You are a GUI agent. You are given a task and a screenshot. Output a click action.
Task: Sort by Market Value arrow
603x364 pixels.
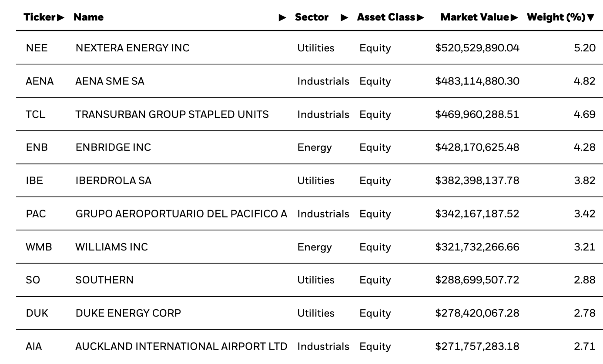pos(514,17)
